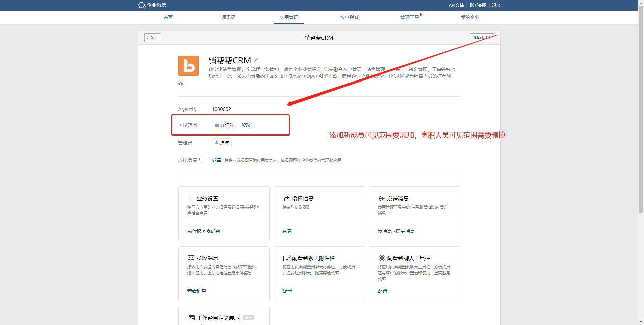Click the AgentId value 1000002
Screen dimensions: 644x325
(221, 109)
